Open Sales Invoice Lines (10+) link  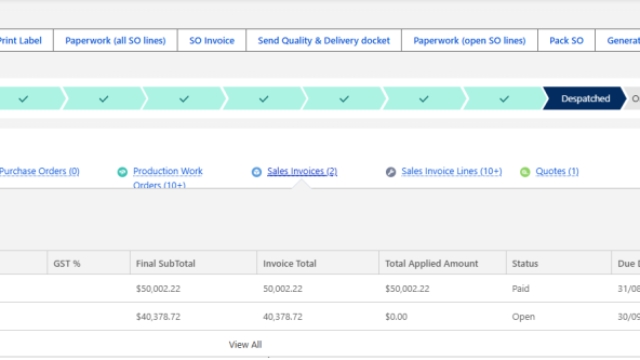451,171
